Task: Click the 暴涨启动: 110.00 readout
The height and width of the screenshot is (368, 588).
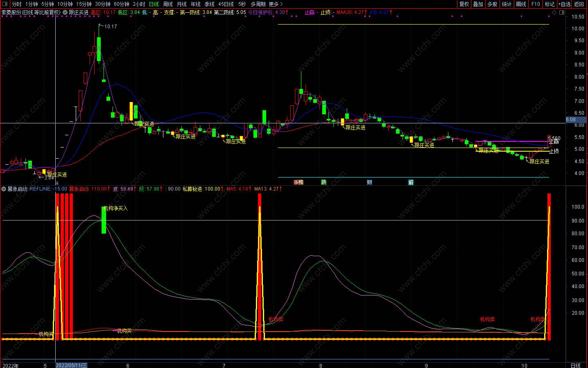Action: [88, 189]
